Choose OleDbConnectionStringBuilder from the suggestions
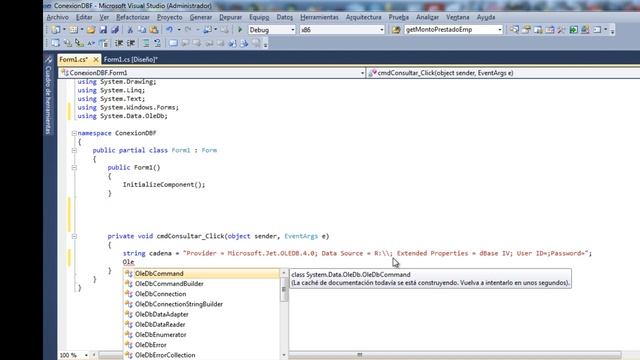The width and height of the screenshot is (640, 360). [202, 304]
